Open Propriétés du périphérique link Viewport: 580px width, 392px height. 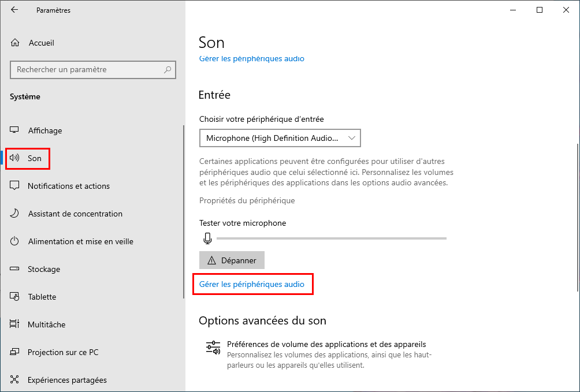point(247,200)
